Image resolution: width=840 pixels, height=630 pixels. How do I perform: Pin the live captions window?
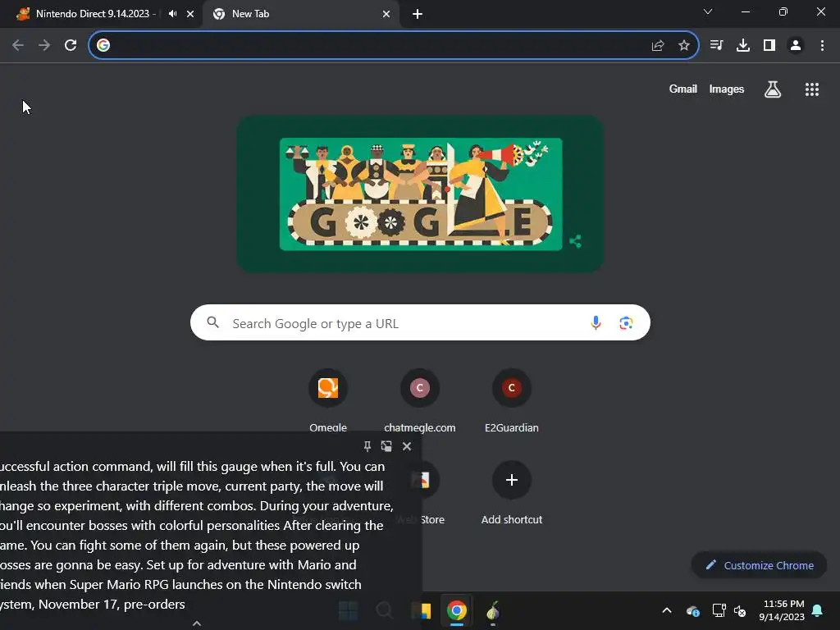(367, 446)
